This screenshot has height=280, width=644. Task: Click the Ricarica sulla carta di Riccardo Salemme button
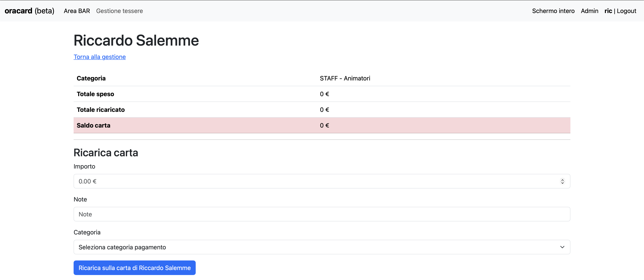pos(135,268)
